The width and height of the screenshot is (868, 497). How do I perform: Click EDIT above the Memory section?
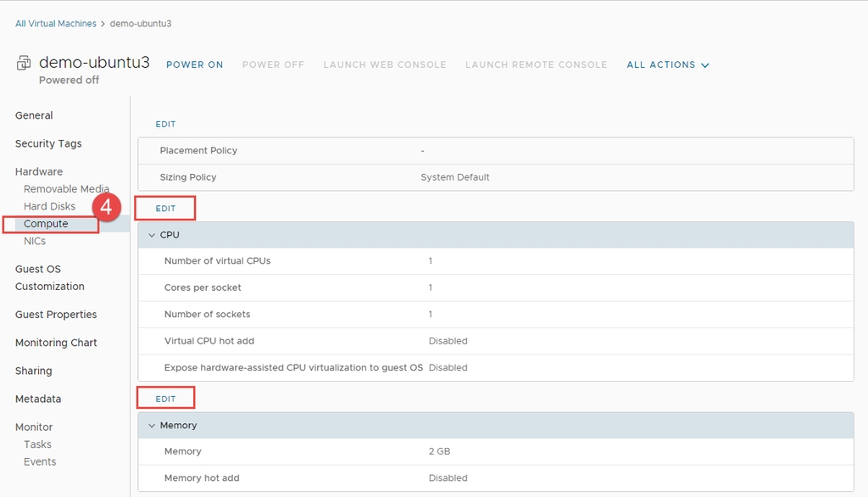165,399
